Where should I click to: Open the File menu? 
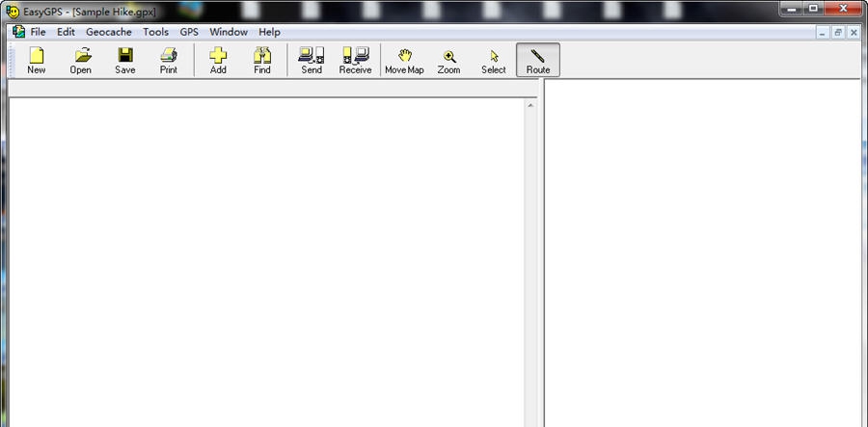click(x=39, y=32)
